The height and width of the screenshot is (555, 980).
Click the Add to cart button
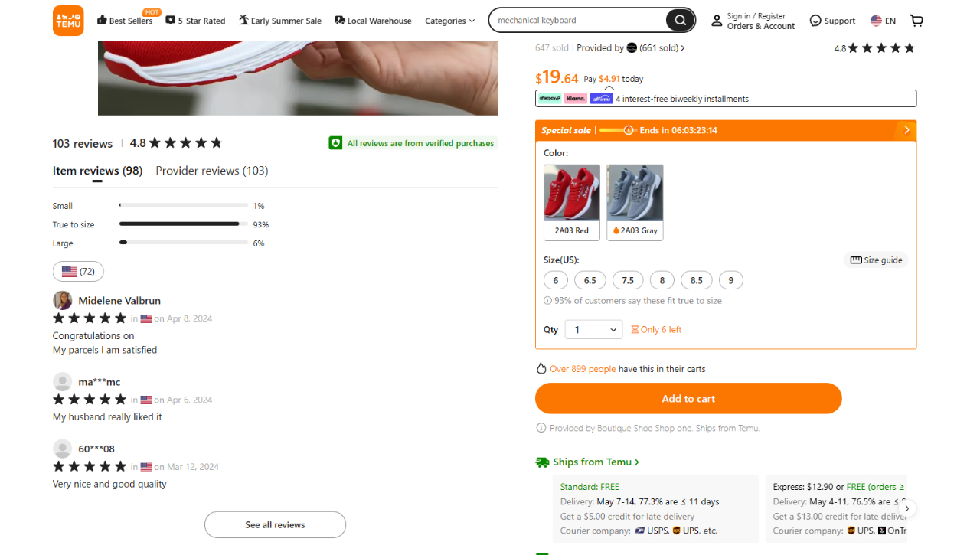pyautogui.click(x=688, y=398)
